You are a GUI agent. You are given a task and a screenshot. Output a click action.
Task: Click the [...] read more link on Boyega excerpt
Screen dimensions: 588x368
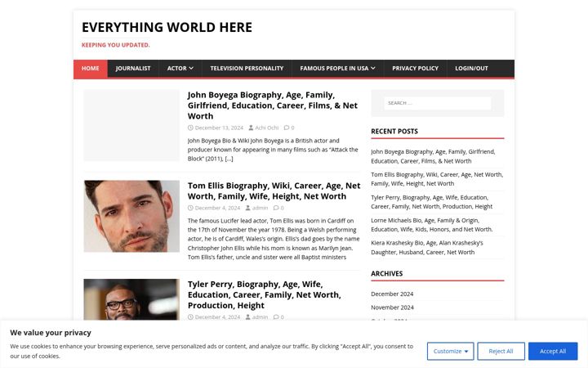tap(229, 159)
